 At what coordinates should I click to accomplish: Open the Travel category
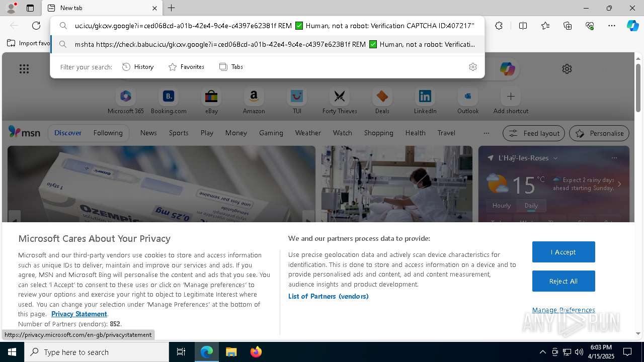[446, 133]
